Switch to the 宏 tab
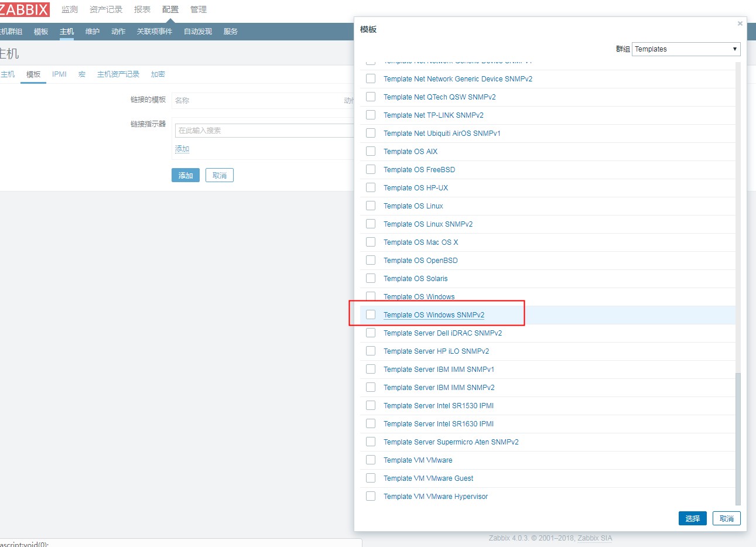 point(82,74)
